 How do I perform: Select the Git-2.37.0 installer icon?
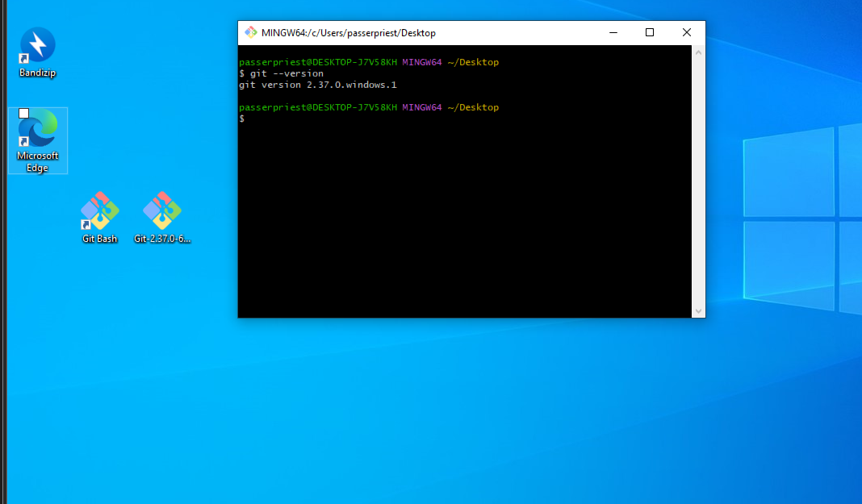click(x=162, y=211)
